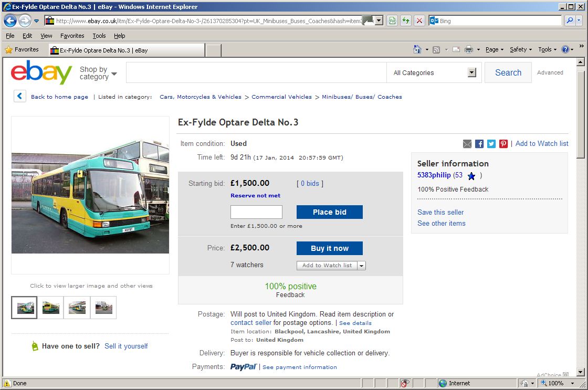Expand Shop by category
The width and height of the screenshot is (588, 390).
[98, 73]
